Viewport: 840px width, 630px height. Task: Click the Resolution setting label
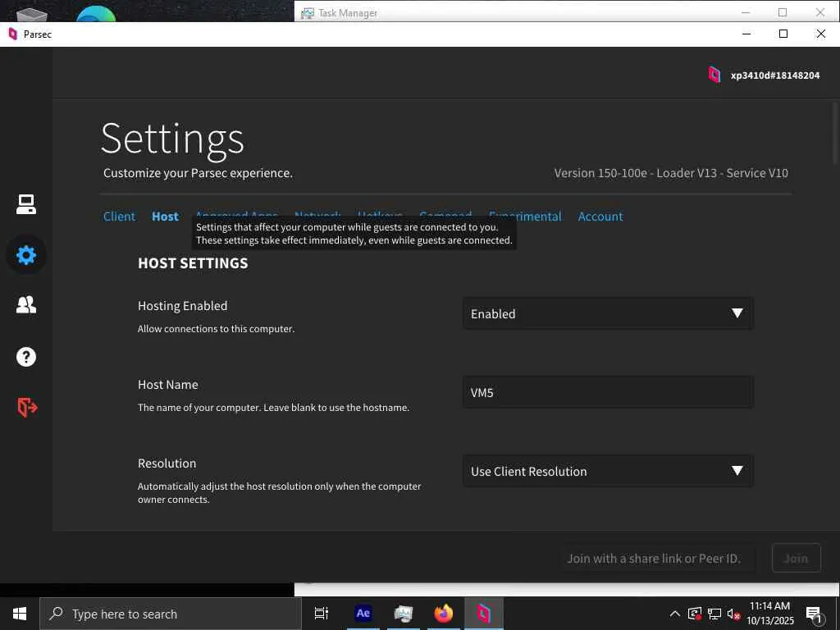(167, 463)
